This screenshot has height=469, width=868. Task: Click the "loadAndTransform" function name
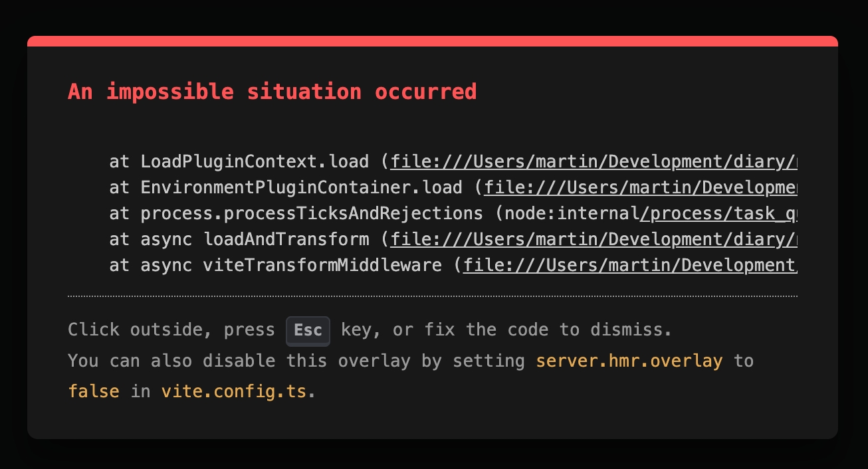[x=286, y=239]
